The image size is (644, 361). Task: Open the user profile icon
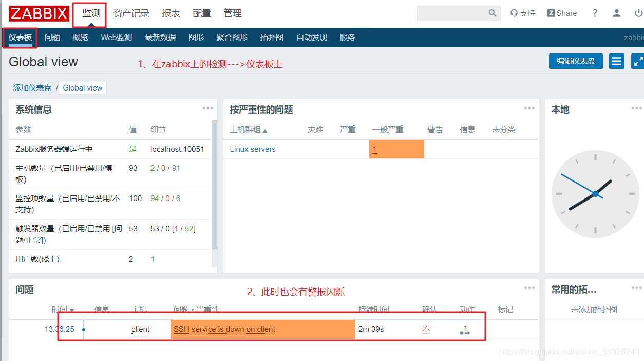617,13
